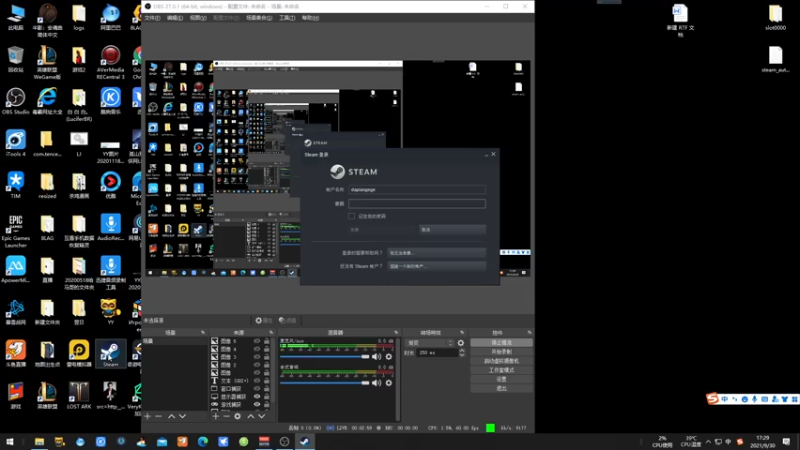Open the 文件(F) menu in OBS
The width and height of the screenshot is (800, 450).
pos(152,18)
